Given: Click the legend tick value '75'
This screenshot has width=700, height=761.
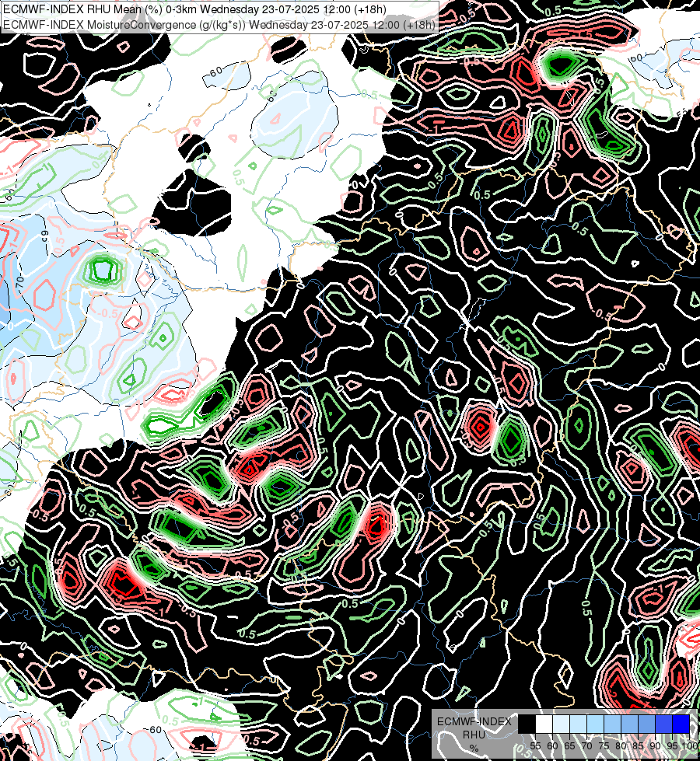Looking at the screenshot, I should (604, 746).
